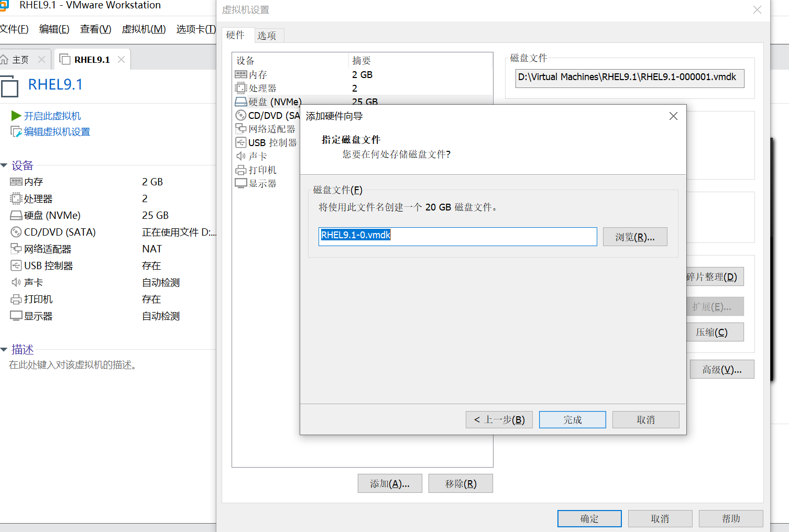The height and width of the screenshot is (532, 789).
Task: Click the green power-on play icon
Action: coord(16,116)
